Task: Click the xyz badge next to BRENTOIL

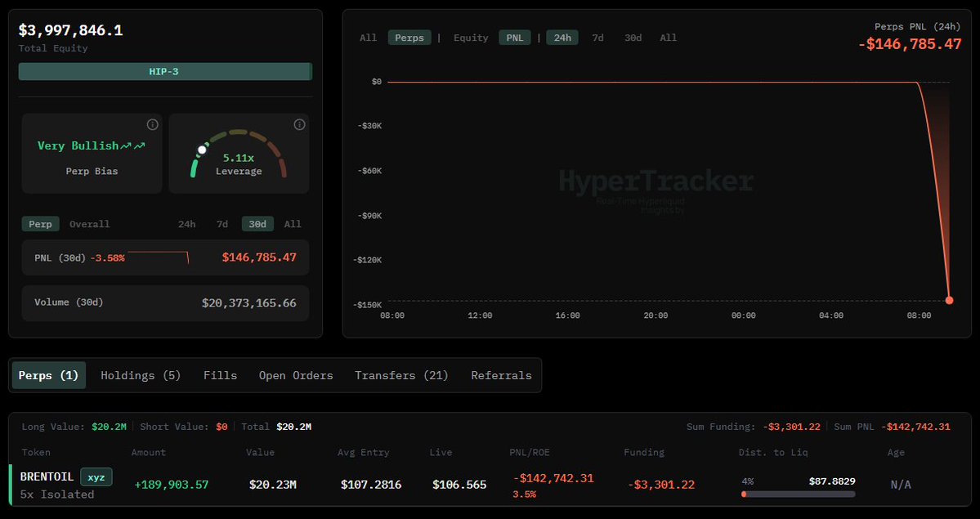Action: (x=98, y=476)
